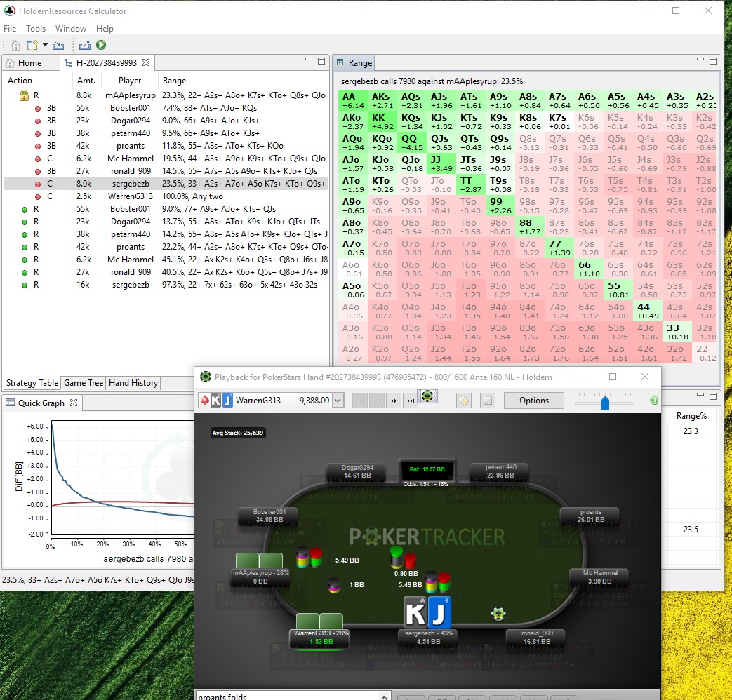Switch to the Hand History tab

coord(133,383)
